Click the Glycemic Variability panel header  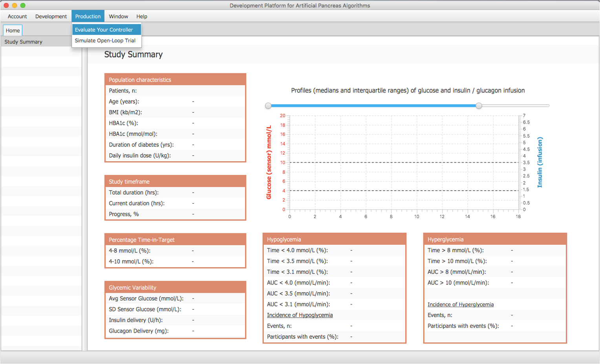(x=175, y=288)
